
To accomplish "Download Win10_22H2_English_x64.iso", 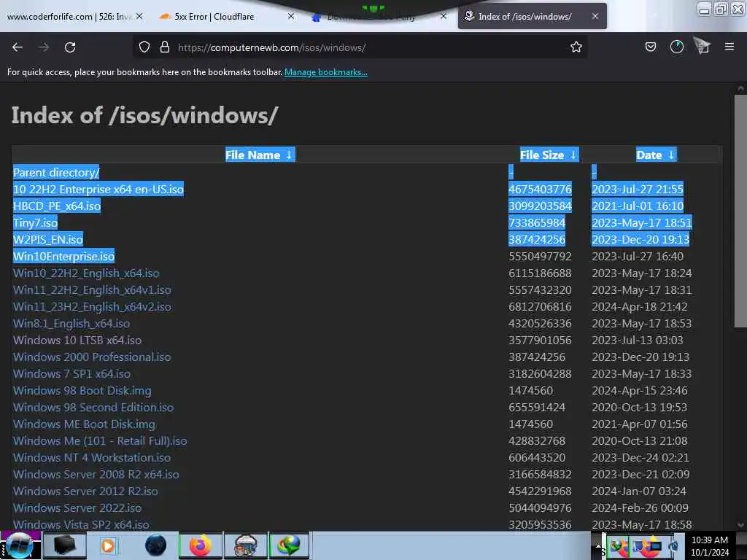I will click(x=86, y=273).
